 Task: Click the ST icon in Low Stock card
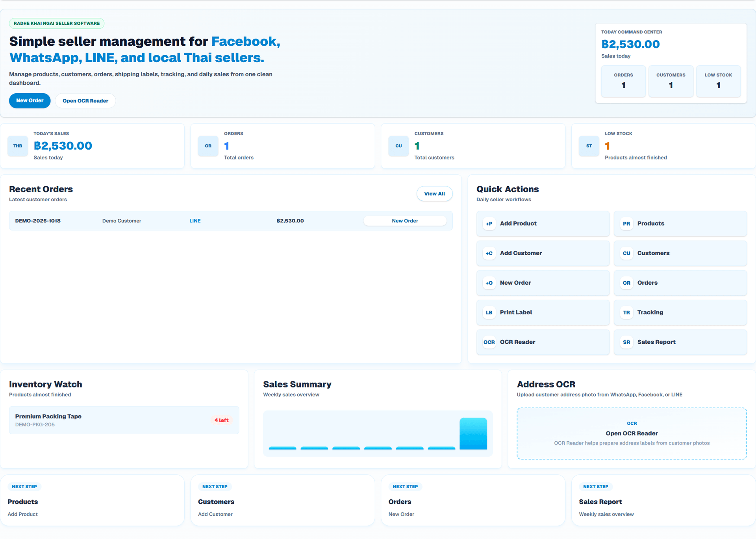(589, 146)
